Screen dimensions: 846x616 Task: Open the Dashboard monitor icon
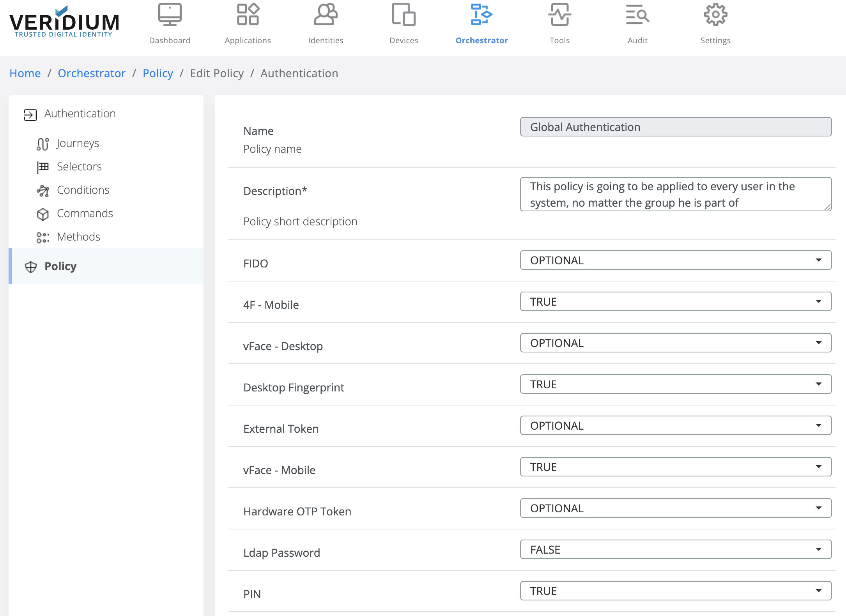pyautogui.click(x=170, y=15)
